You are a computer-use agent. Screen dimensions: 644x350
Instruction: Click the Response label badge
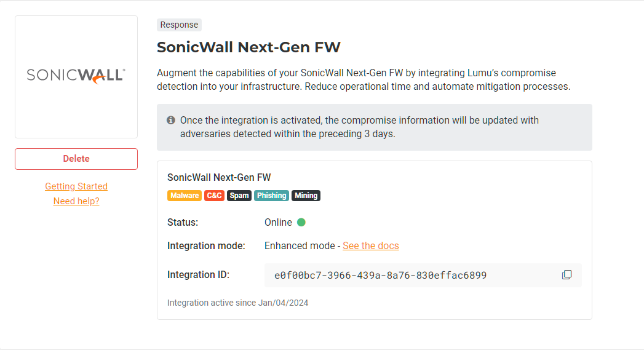point(179,25)
